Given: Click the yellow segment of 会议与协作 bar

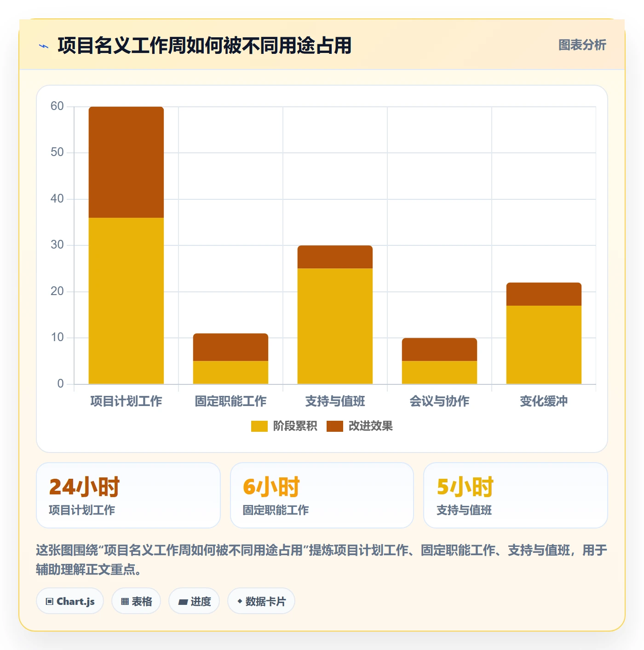Looking at the screenshot, I should pyautogui.click(x=439, y=372).
